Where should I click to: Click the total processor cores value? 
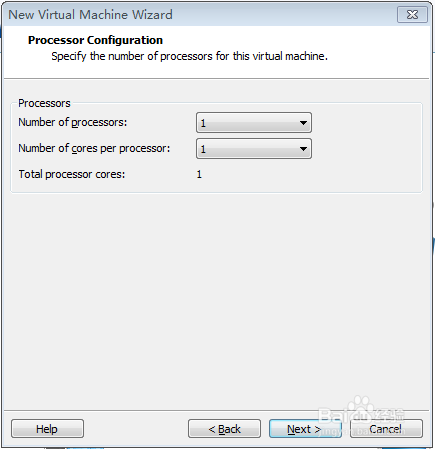(199, 174)
